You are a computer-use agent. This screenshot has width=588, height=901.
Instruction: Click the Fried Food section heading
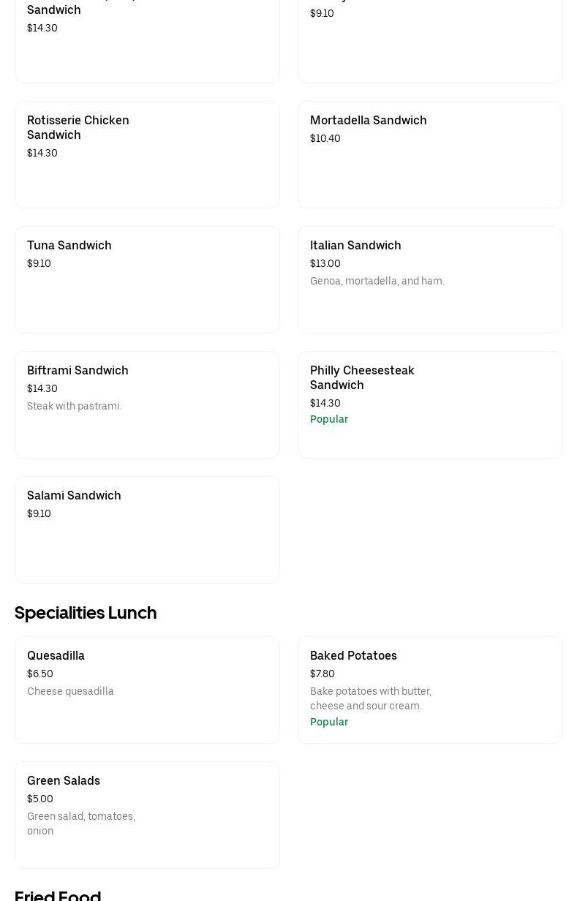click(58, 894)
